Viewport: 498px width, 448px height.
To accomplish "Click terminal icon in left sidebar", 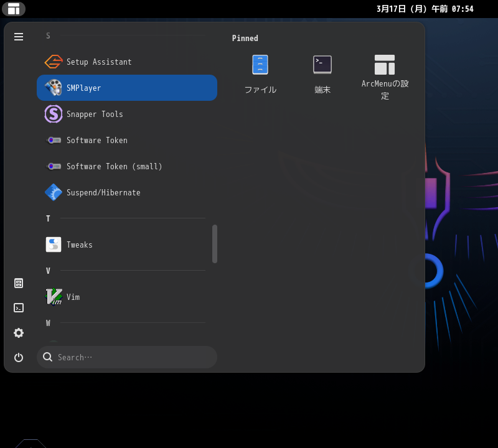I will coord(19,308).
